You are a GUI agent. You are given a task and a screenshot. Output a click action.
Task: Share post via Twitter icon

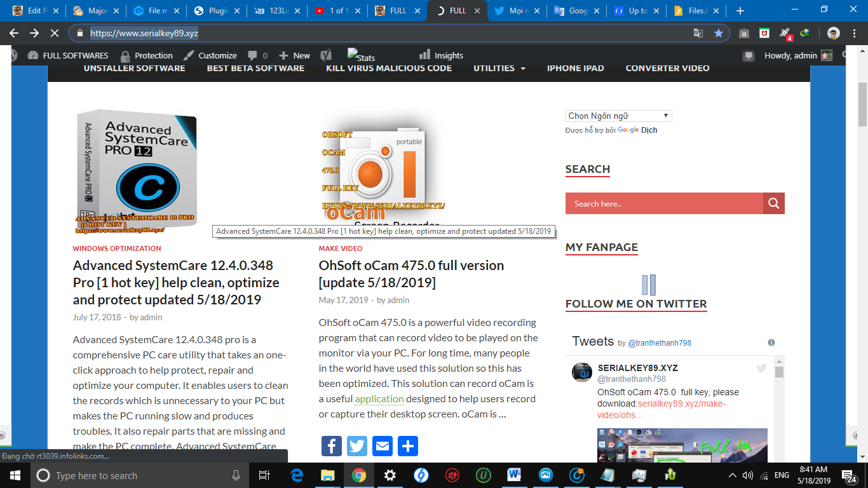click(357, 446)
